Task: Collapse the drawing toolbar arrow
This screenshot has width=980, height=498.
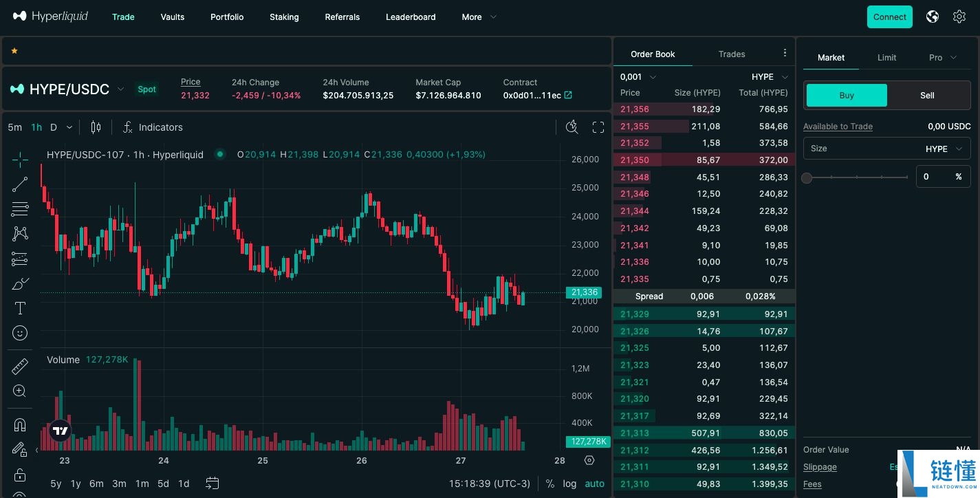Action: [x=36, y=451]
